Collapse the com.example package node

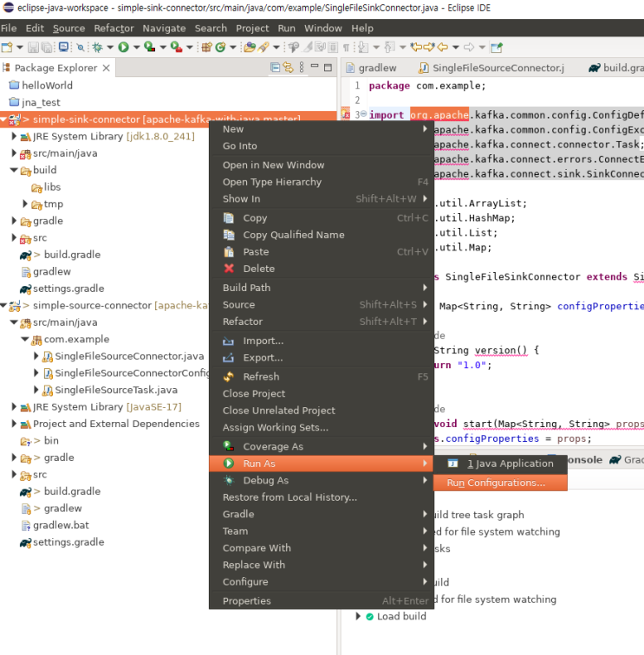(25, 340)
